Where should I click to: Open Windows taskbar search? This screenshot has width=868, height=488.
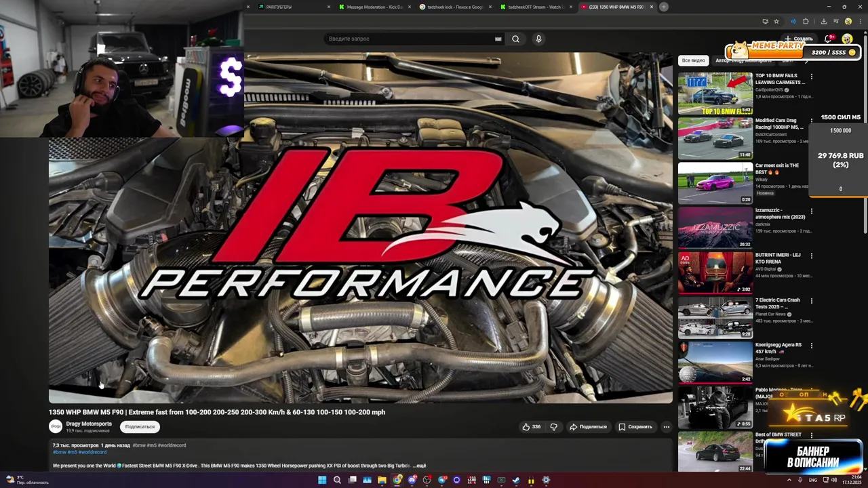click(x=337, y=480)
